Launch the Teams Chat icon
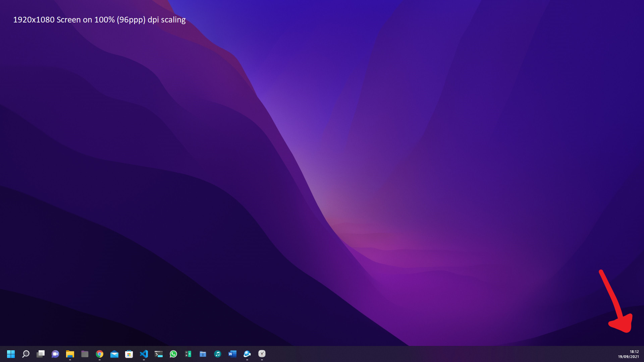The width and height of the screenshot is (644, 362). (x=55, y=354)
